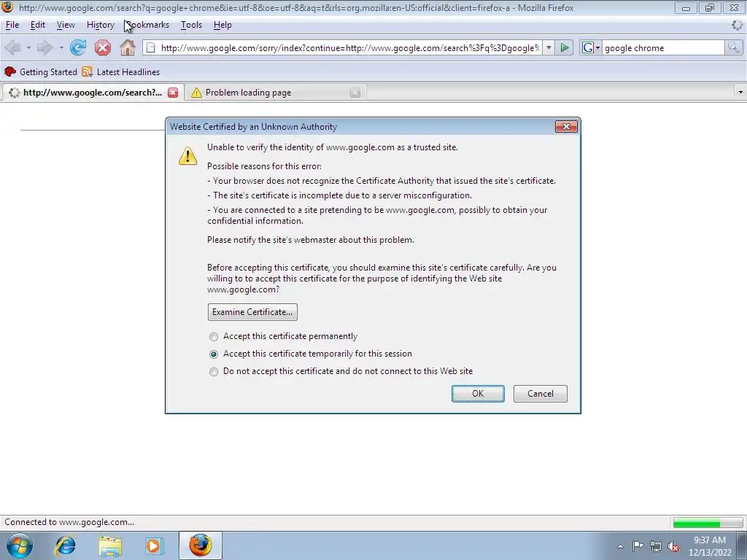Open the Tools menu
Screen dimensions: 747x560
[192, 25]
